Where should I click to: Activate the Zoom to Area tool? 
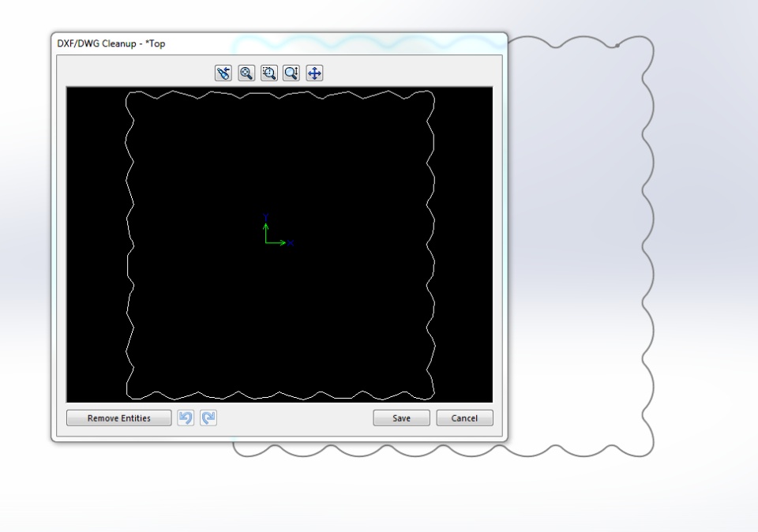(x=269, y=73)
